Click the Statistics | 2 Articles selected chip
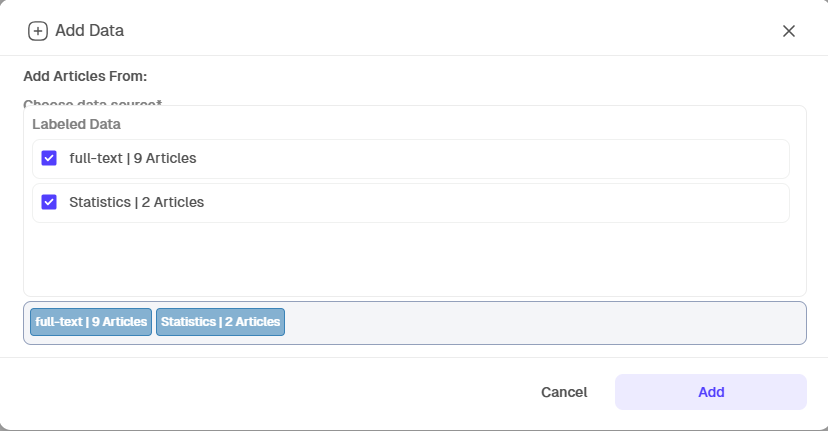 220,322
